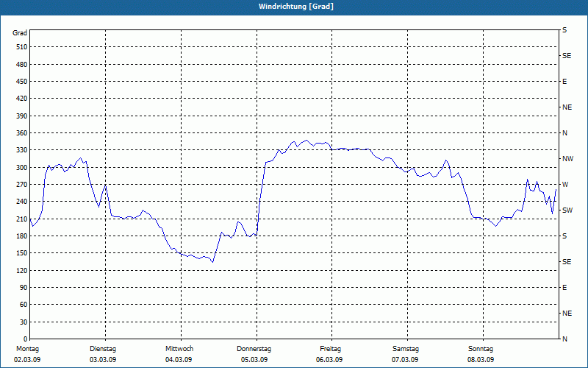The height and width of the screenshot is (368, 588).
Task: Click the date 02.03.09
Action: [27, 360]
